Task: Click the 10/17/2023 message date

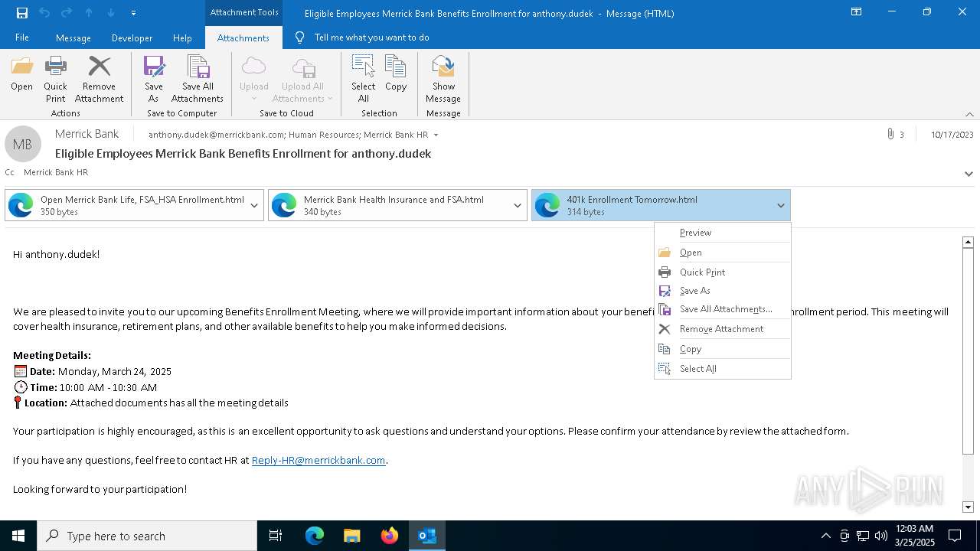Action: click(952, 135)
